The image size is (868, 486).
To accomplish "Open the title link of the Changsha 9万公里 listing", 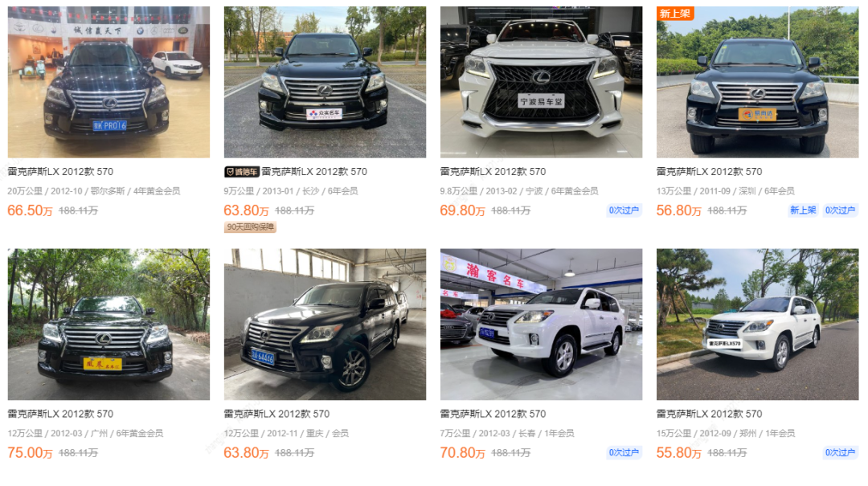I will [x=314, y=172].
